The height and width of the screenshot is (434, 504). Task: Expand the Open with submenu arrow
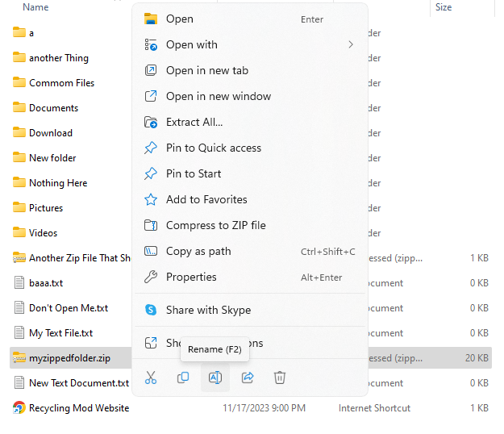click(351, 45)
